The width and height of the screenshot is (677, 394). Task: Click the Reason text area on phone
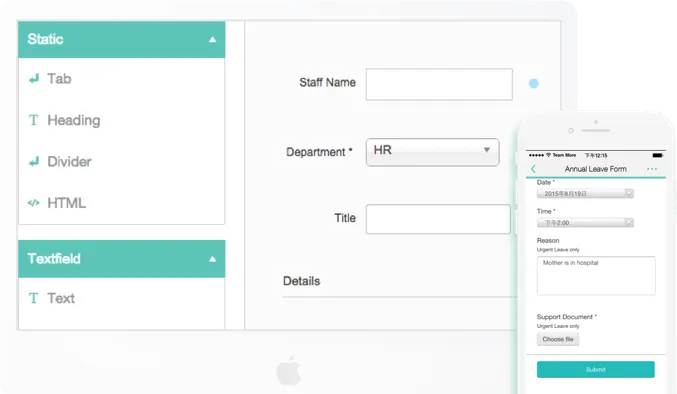tap(596, 276)
